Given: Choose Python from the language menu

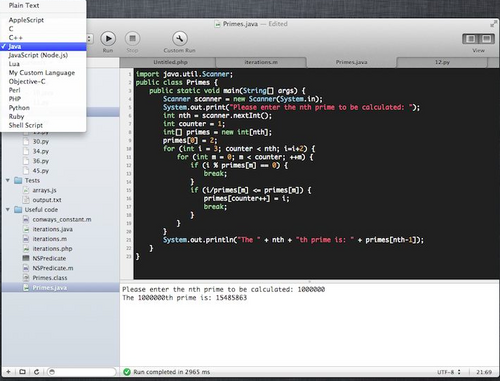Looking at the screenshot, I should tap(43, 108).
